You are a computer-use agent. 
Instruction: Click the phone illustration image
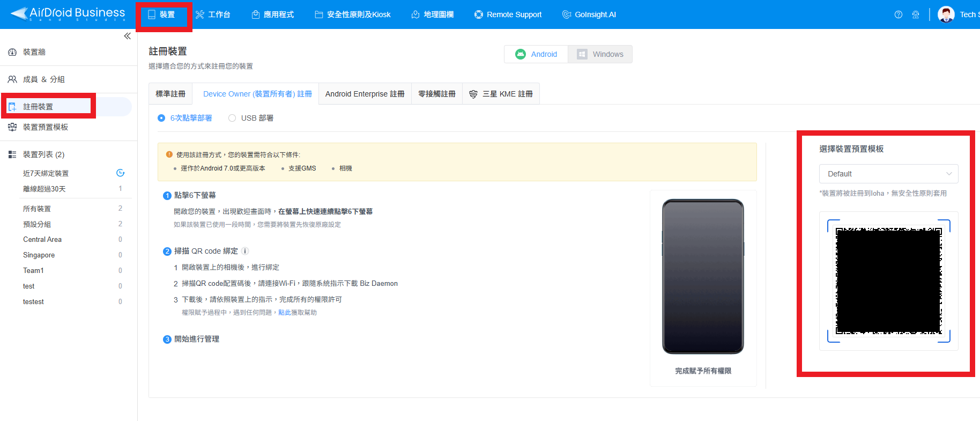(703, 276)
